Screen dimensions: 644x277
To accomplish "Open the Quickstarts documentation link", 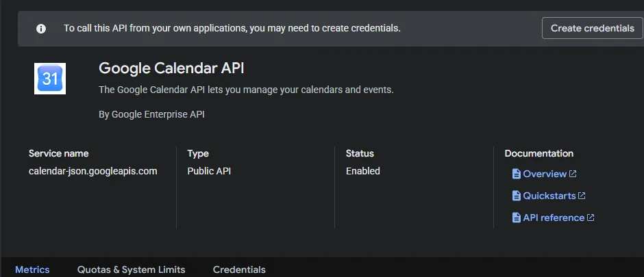I will (549, 196).
